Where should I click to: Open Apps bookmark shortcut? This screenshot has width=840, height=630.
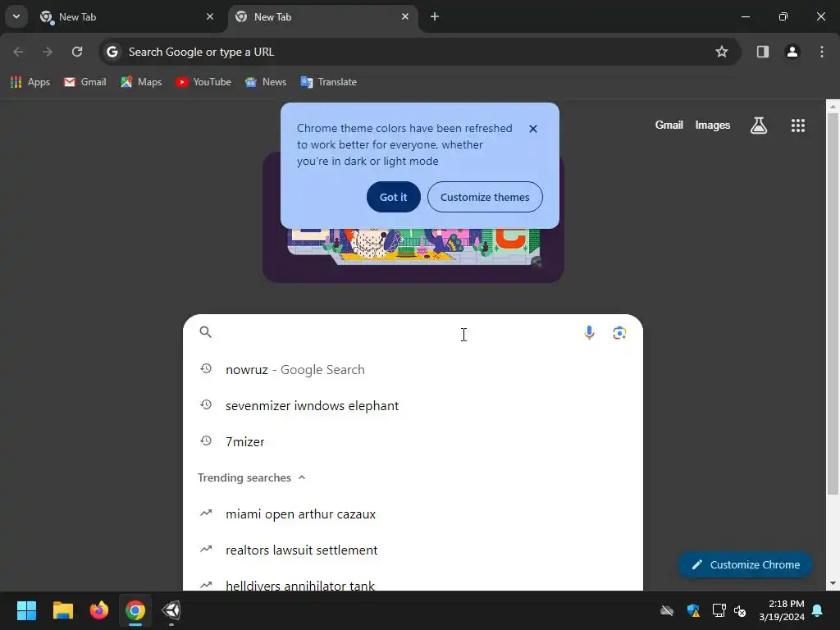point(30,82)
